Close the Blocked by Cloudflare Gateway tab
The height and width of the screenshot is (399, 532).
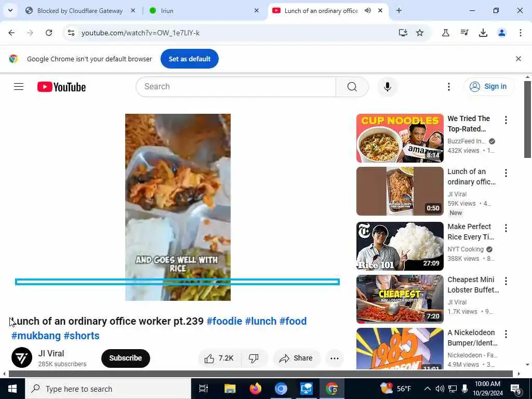coord(133,10)
